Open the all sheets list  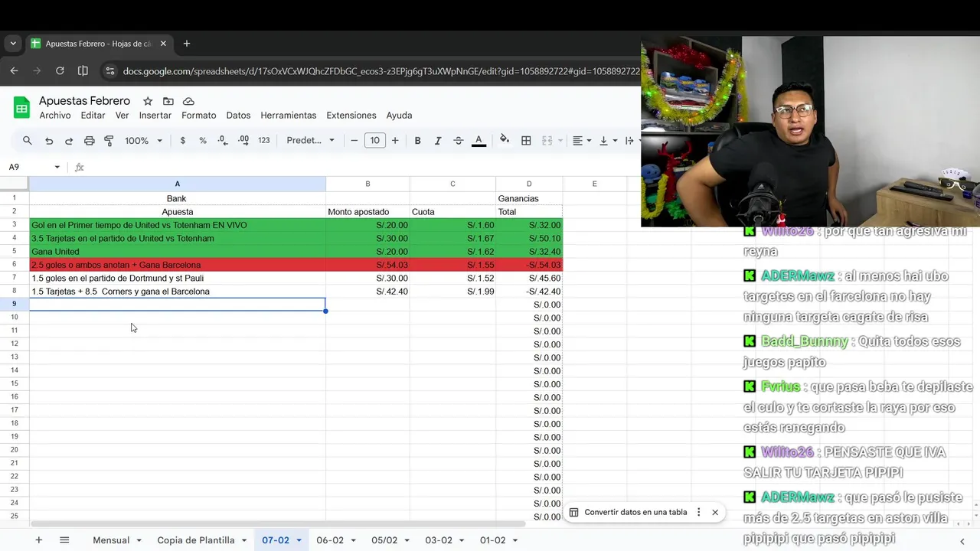click(64, 540)
